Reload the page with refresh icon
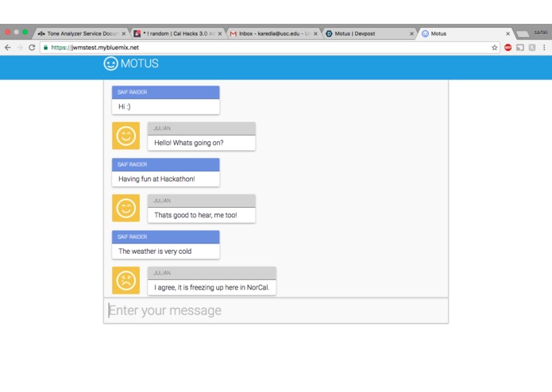 coord(32,48)
